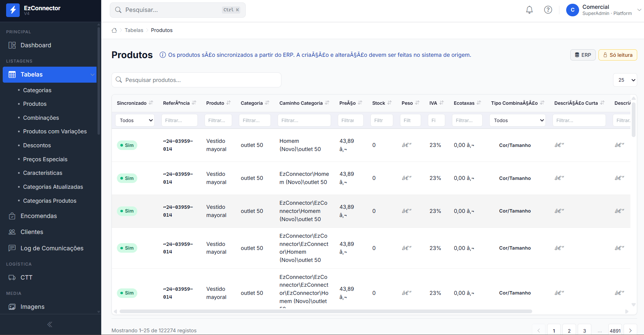The height and width of the screenshot is (335, 644).
Task: Open the help question mark icon
Action: click(x=548, y=10)
